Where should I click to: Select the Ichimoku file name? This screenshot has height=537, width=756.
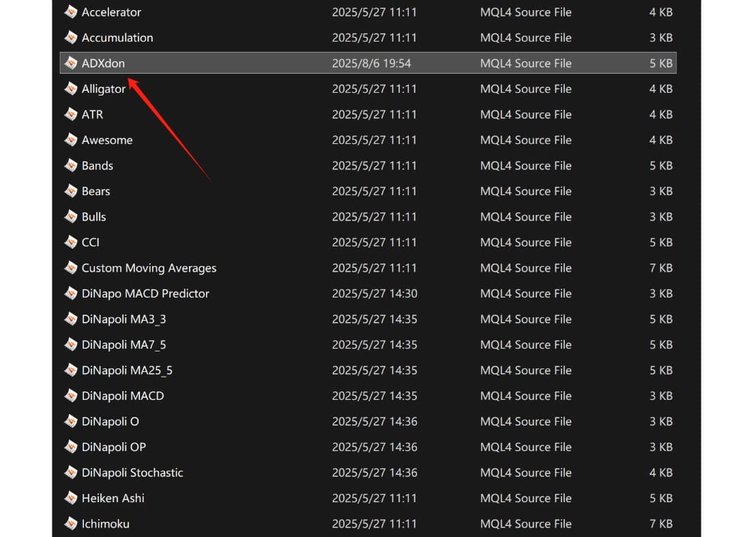click(106, 523)
